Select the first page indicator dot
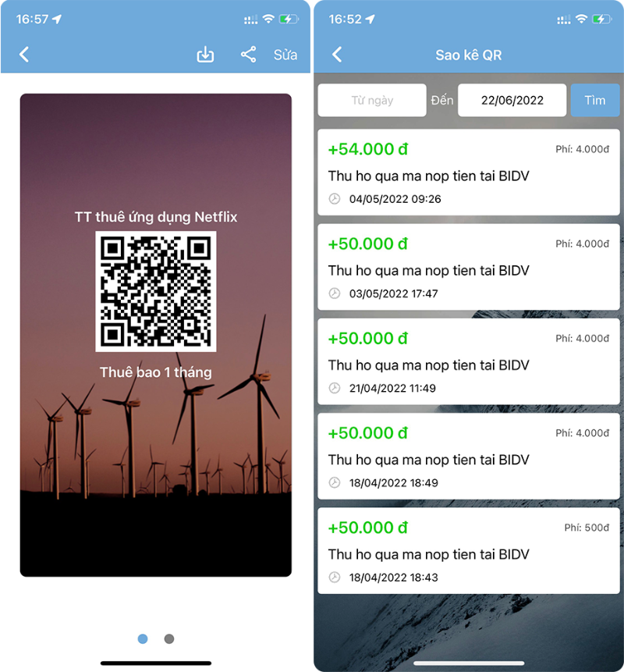 143,638
